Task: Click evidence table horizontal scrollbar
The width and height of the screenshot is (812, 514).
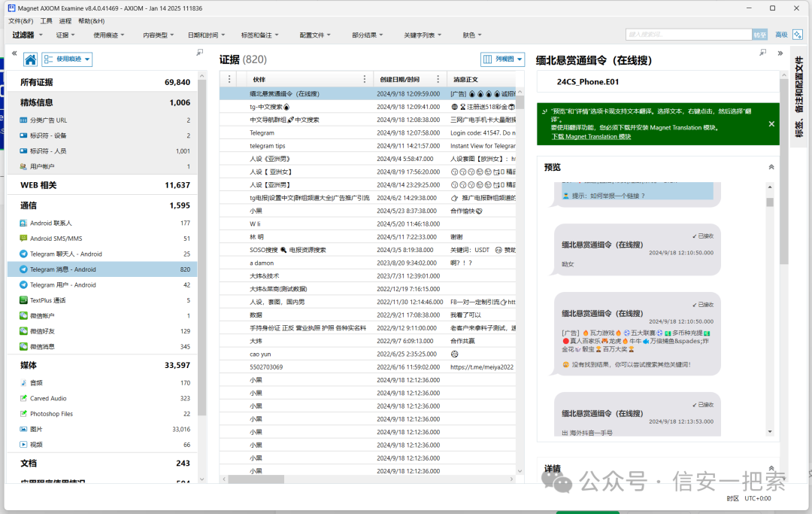Action: coord(256,479)
